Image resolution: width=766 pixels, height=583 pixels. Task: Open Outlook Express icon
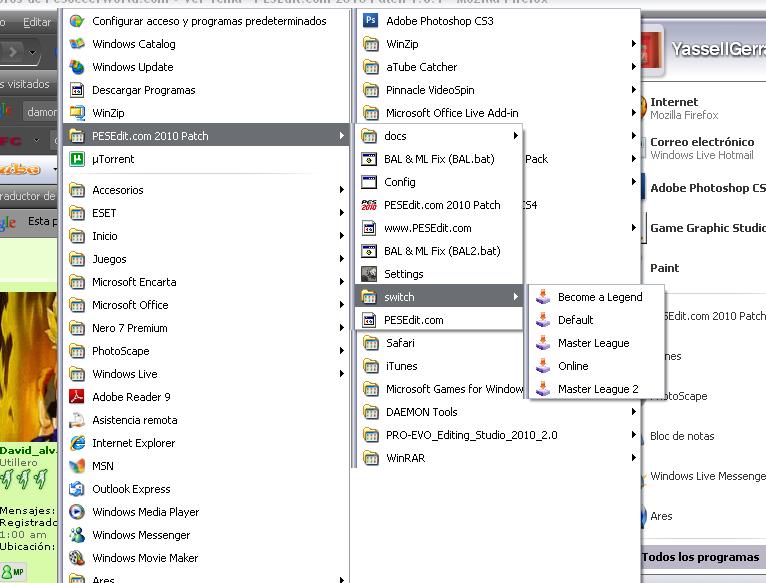pos(77,489)
